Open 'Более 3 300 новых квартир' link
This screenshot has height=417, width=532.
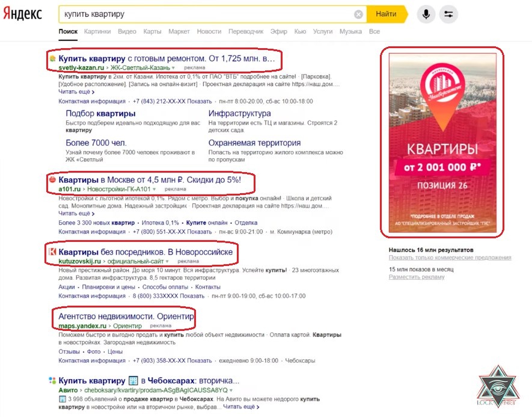[96, 223]
